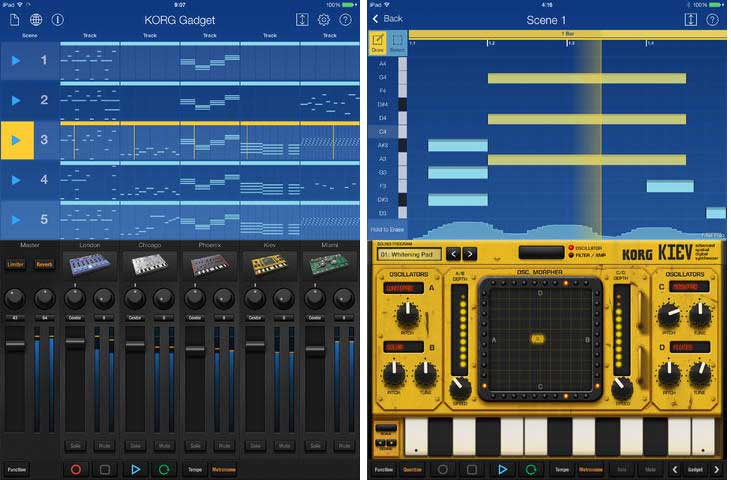Click the stop button in mixer view

pyautogui.click(x=105, y=469)
